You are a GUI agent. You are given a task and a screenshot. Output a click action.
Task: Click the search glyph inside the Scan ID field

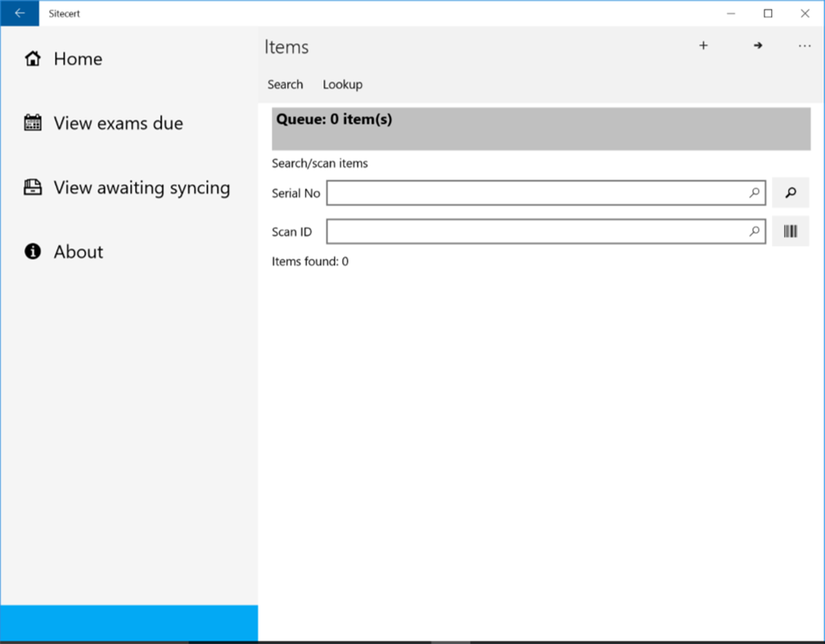pos(754,231)
